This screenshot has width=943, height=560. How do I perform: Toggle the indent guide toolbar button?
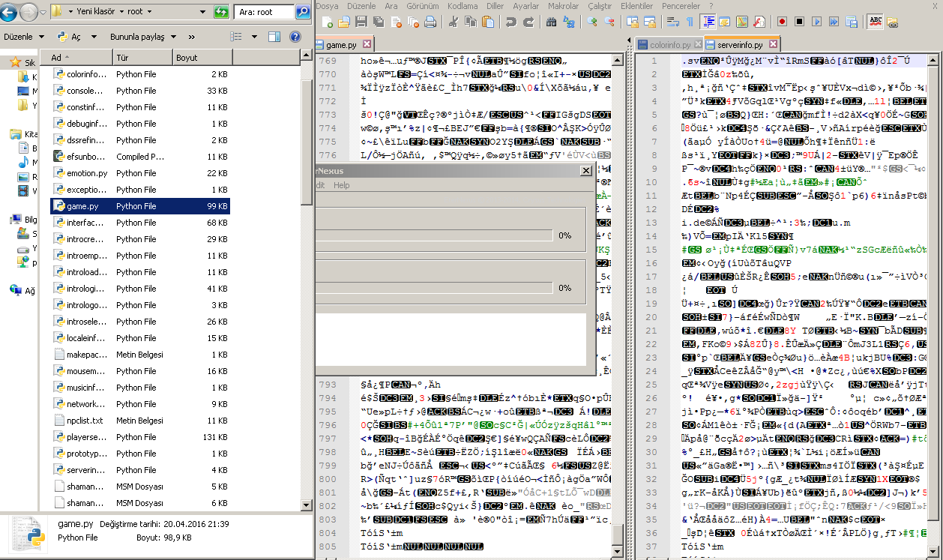coord(708,22)
